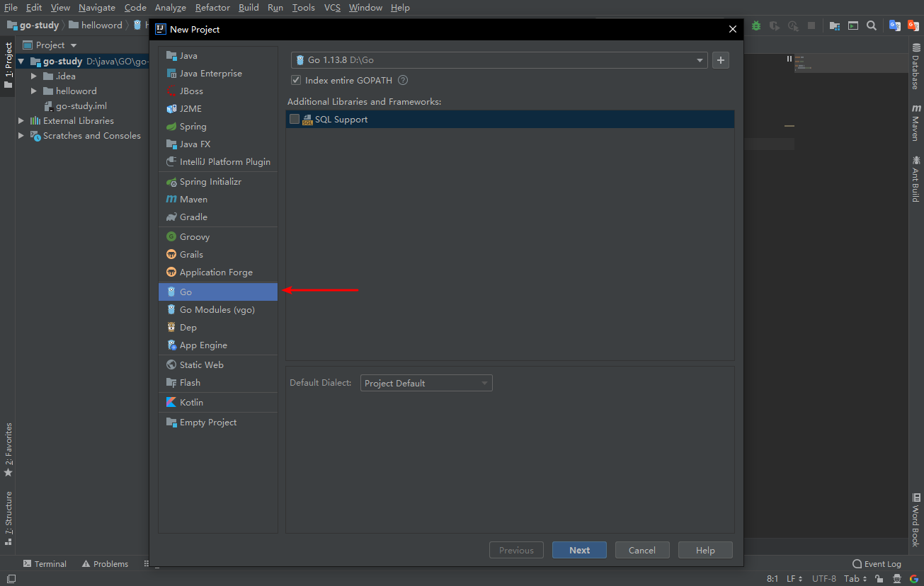Open the VCS menu
This screenshot has width=924, height=586.
[332, 7]
